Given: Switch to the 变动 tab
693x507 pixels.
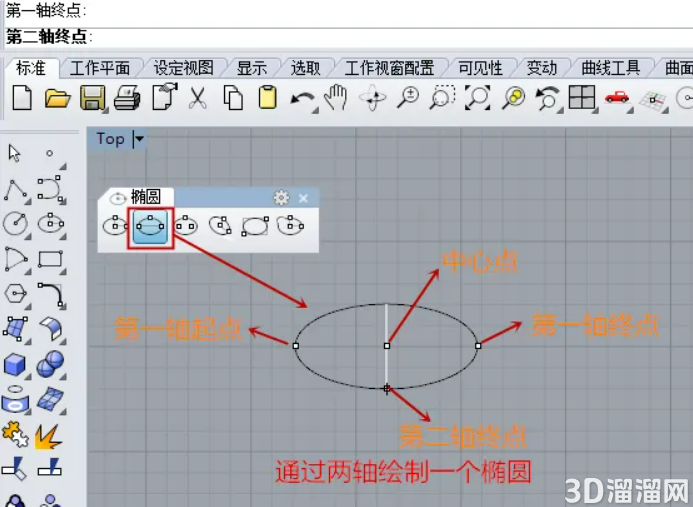Looking at the screenshot, I should pos(541,68).
